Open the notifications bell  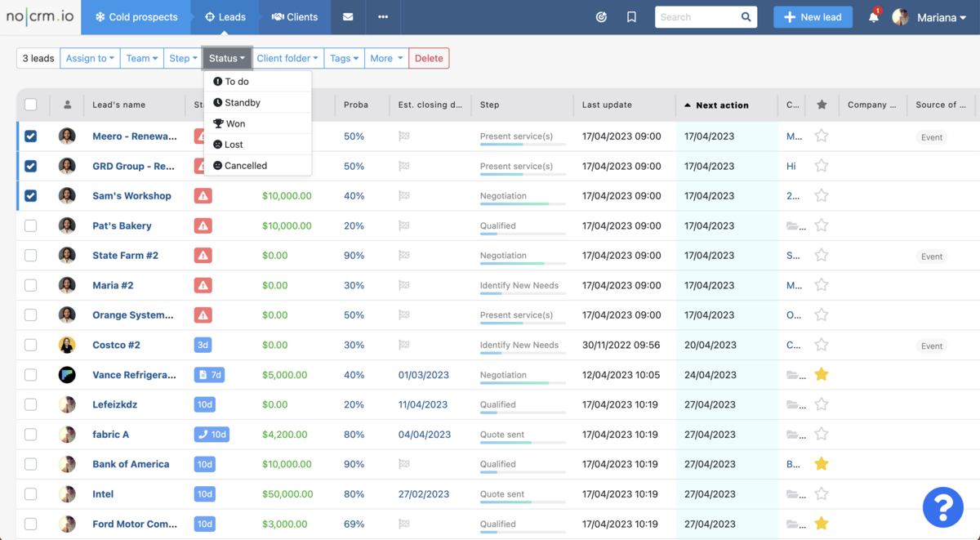(874, 17)
